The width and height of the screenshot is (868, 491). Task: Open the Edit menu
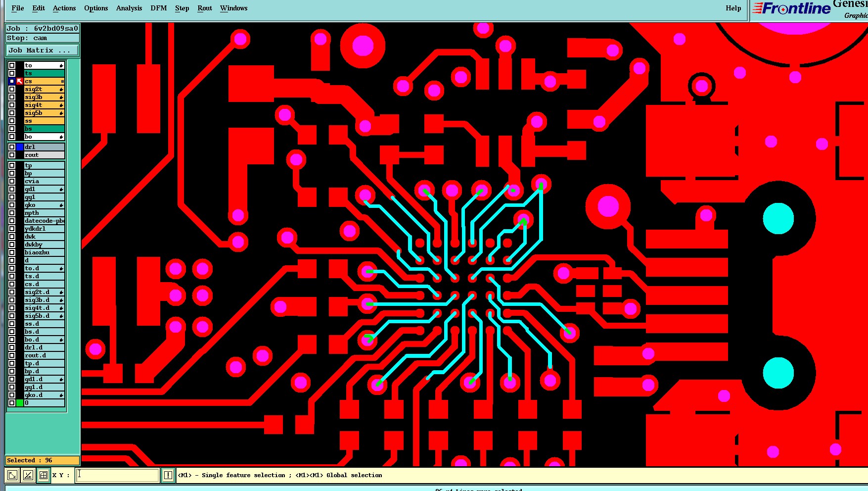pyautogui.click(x=39, y=8)
